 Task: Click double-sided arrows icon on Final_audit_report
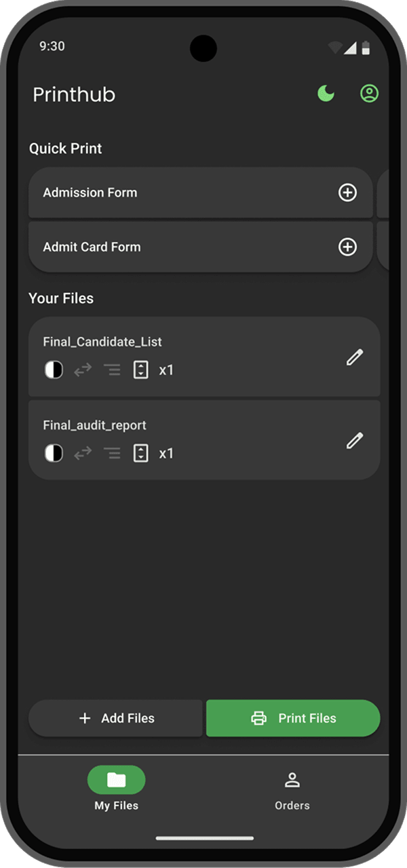tap(83, 454)
